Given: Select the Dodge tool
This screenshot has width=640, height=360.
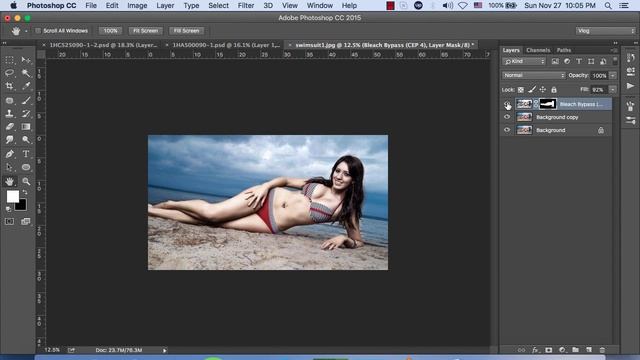Looking at the screenshot, I should coord(26,140).
